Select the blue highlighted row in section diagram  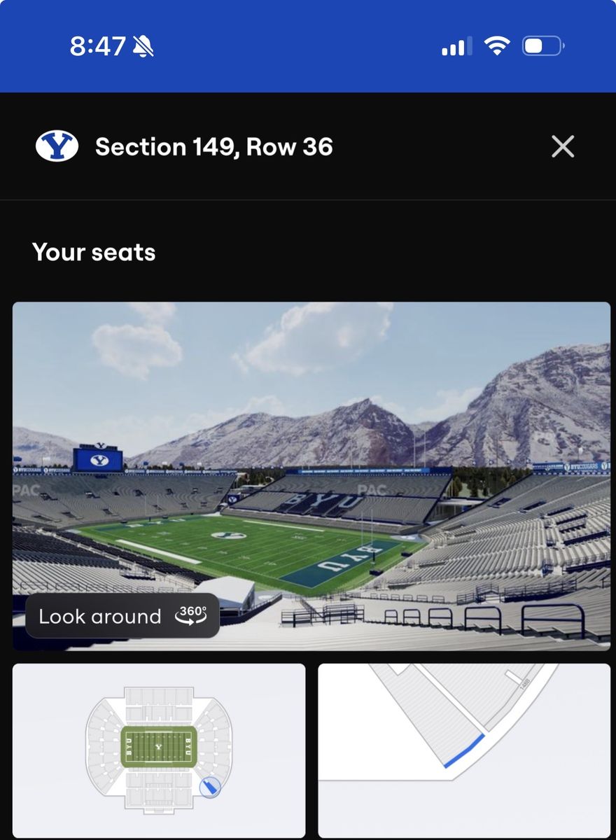(464, 751)
